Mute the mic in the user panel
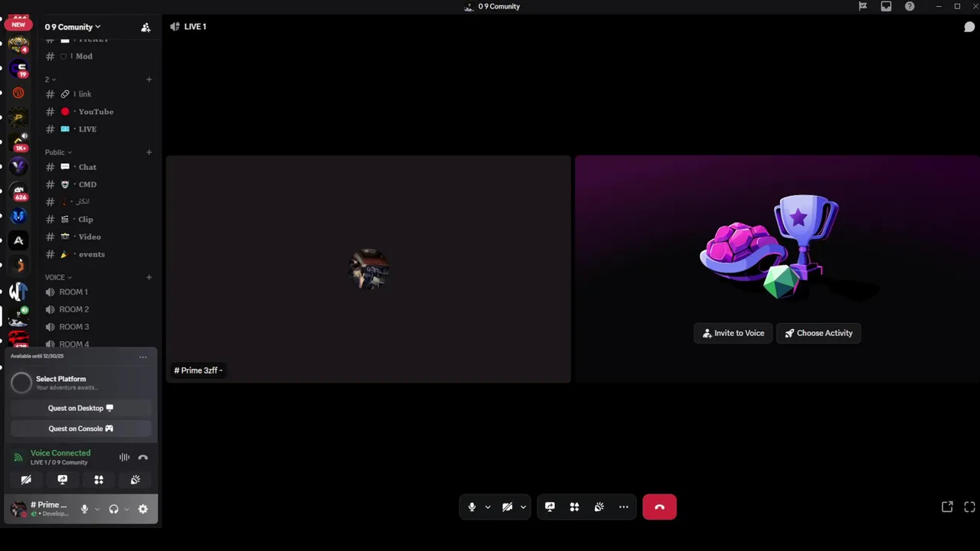The height and width of the screenshot is (551, 980). coord(84,509)
